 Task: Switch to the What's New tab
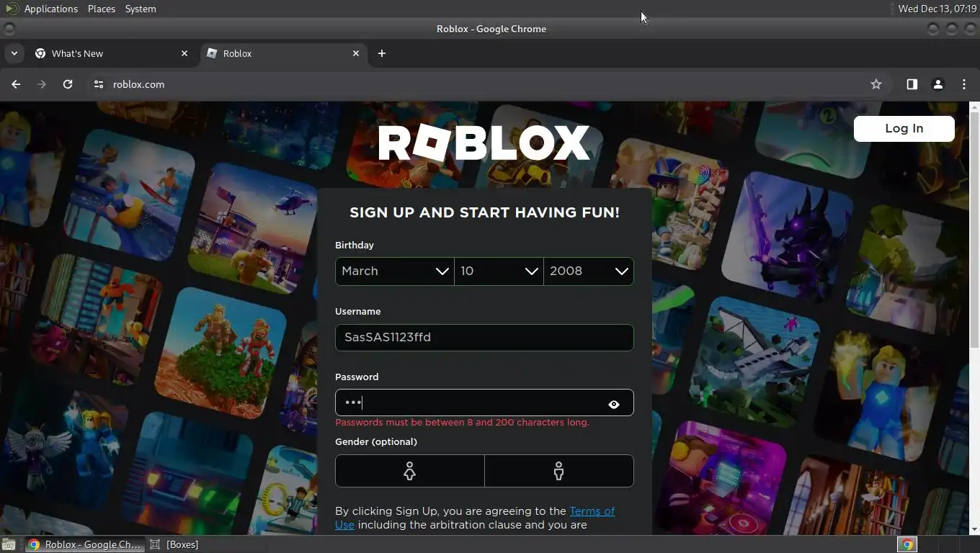click(x=112, y=53)
